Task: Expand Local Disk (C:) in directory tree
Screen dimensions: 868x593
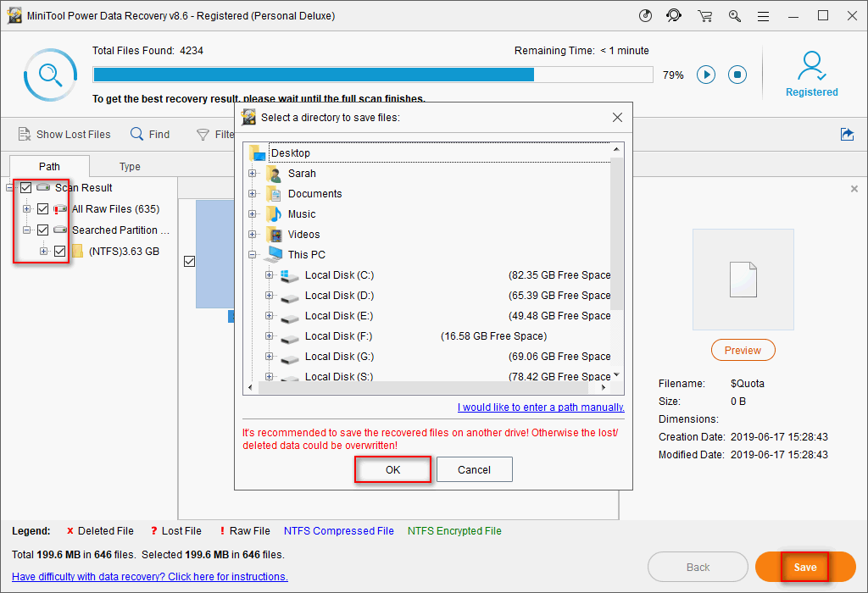Action: coord(270,275)
